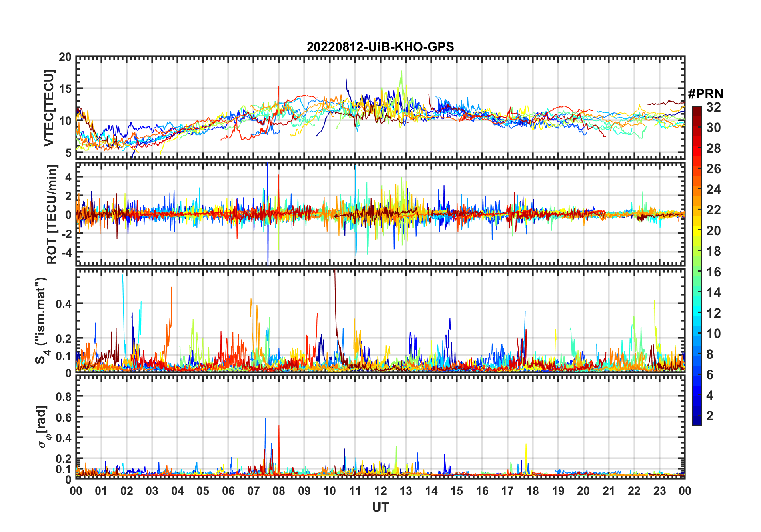Viewport: 761px width, 532px height.
Task: Click colorbar tick label 16
Action: click(x=713, y=272)
